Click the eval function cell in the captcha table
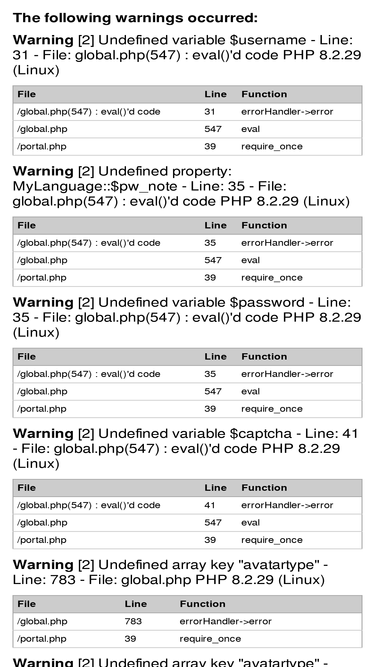Screen dimensions: 375x667 tap(250, 523)
